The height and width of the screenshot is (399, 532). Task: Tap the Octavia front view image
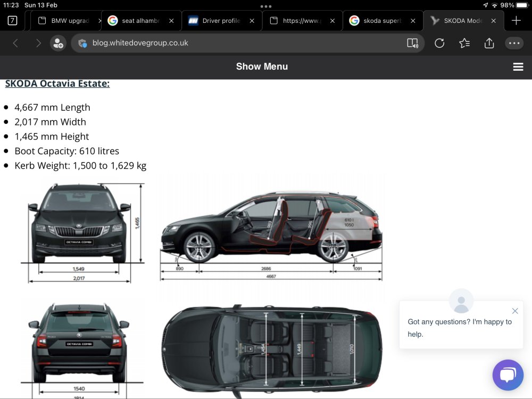click(x=82, y=232)
